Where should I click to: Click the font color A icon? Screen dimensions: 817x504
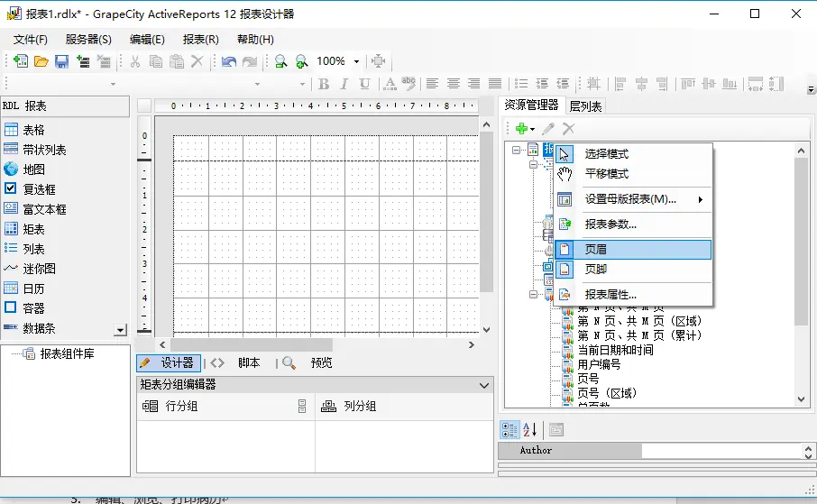pyautogui.click(x=390, y=84)
